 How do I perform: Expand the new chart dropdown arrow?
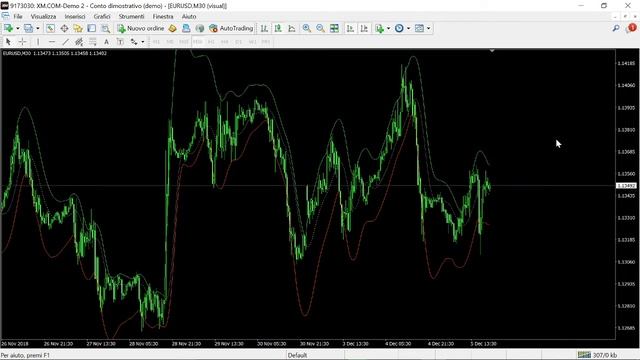pos(18,29)
